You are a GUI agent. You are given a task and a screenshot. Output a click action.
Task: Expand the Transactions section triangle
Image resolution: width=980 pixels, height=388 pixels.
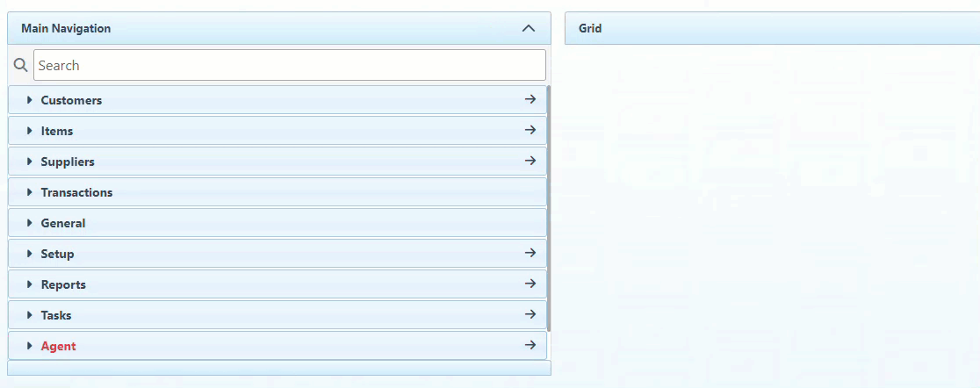[30, 192]
